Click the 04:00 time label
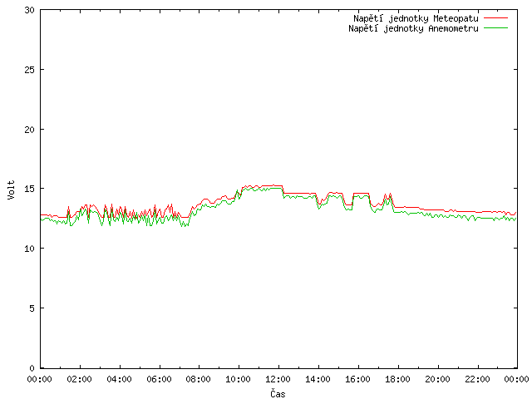This screenshot has width=532, height=399. pyautogui.click(x=119, y=379)
